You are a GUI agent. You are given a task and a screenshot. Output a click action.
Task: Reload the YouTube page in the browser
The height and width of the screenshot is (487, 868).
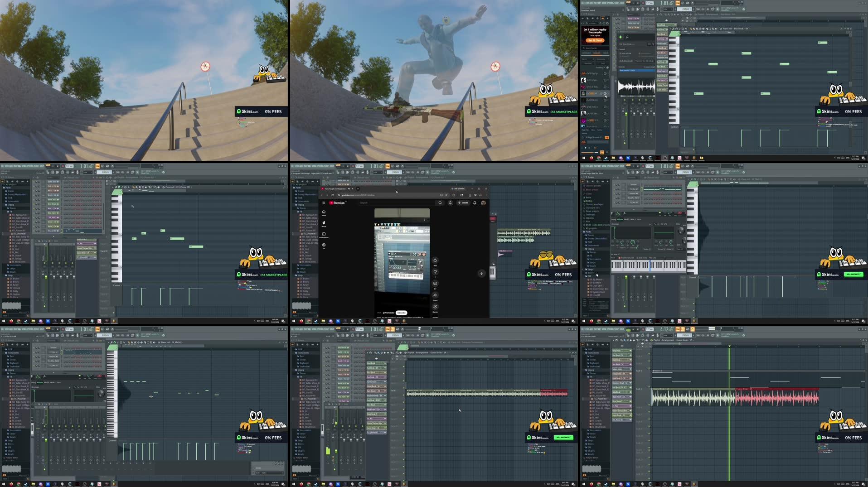[x=332, y=195]
